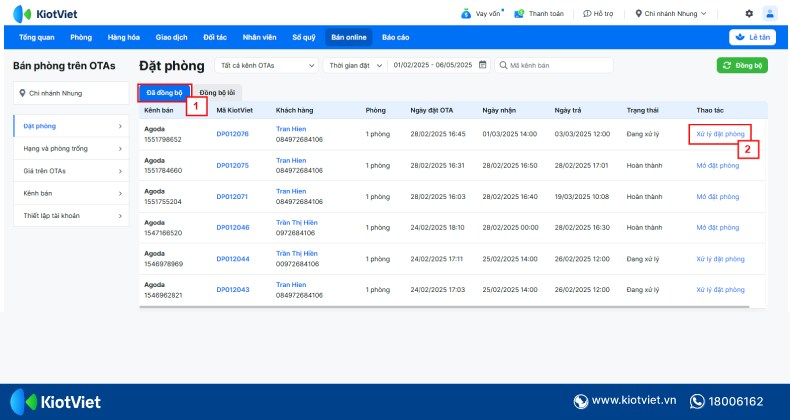Click Mở đặt phòng for DP012046
This screenshot has height=420, width=790.
[x=717, y=228]
